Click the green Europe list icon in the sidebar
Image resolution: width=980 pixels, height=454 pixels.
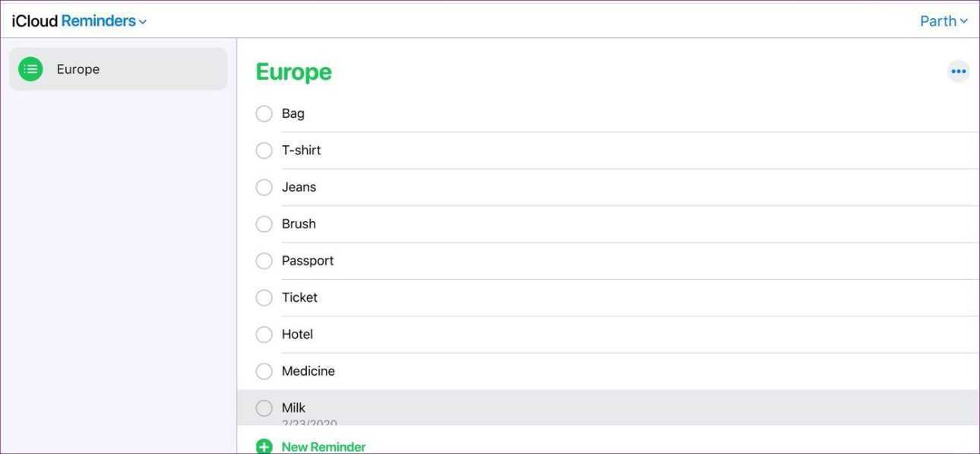click(x=30, y=69)
